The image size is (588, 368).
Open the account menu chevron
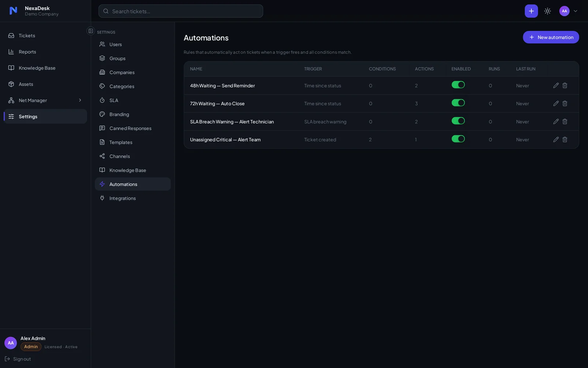pos(576,11)
